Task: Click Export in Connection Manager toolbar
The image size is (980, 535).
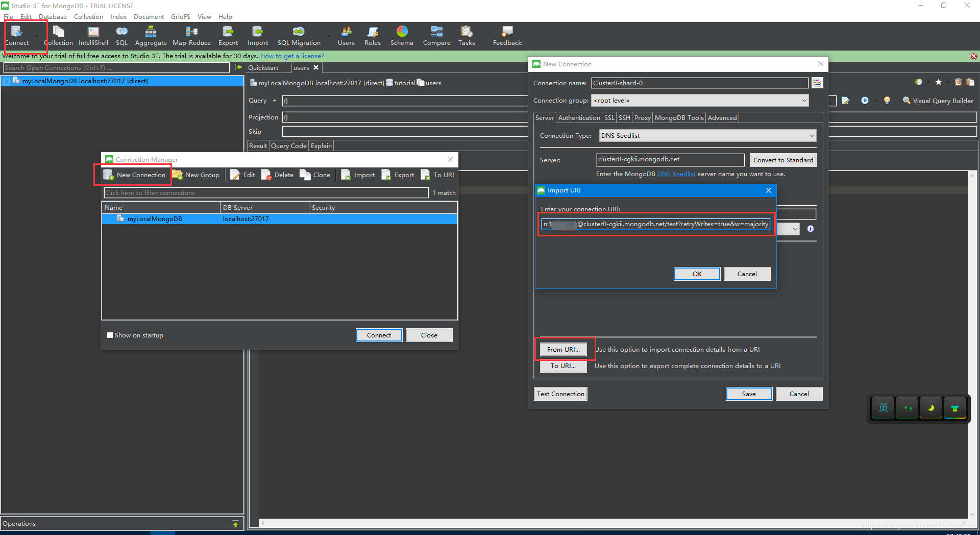Action: (x=398, y=175)
